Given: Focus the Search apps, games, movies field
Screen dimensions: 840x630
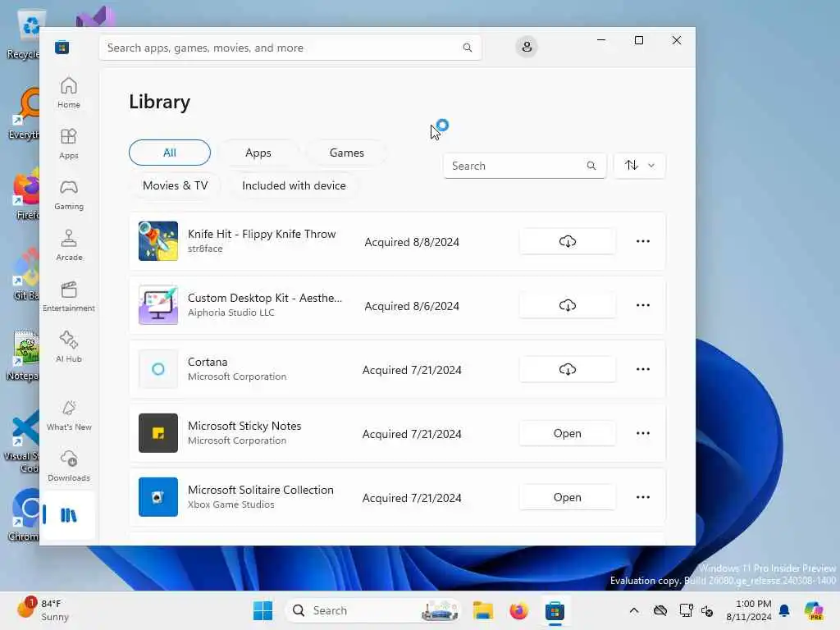Looking at the screenshot, I should point(290,48).
